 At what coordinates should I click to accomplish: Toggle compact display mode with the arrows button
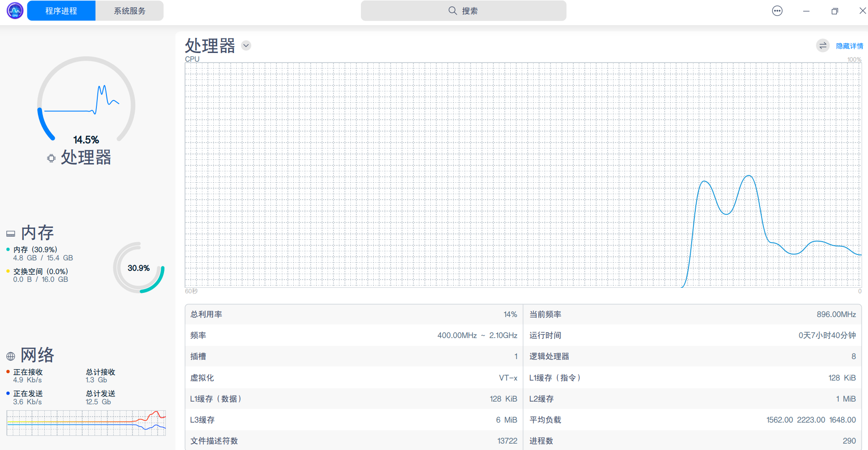822,46
